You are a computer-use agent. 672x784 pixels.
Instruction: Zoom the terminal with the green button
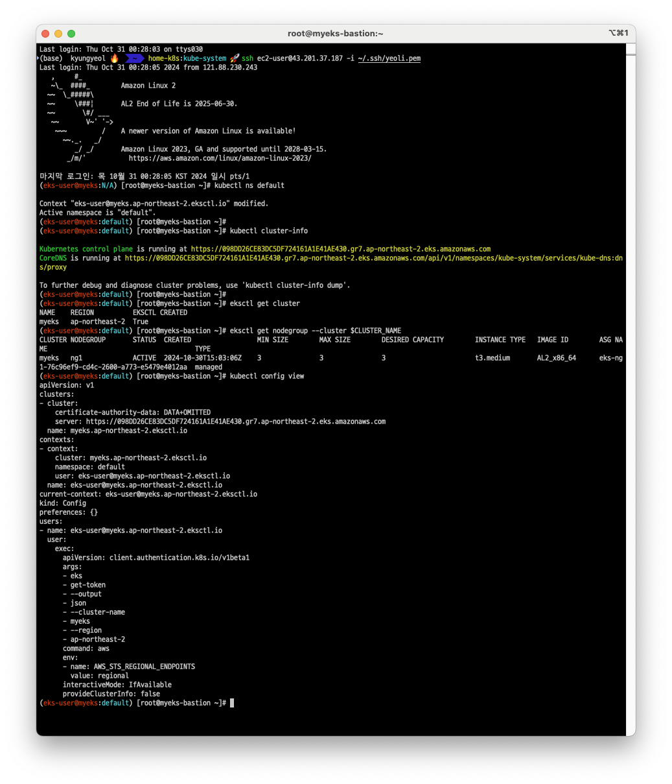[x=71, y=33]
